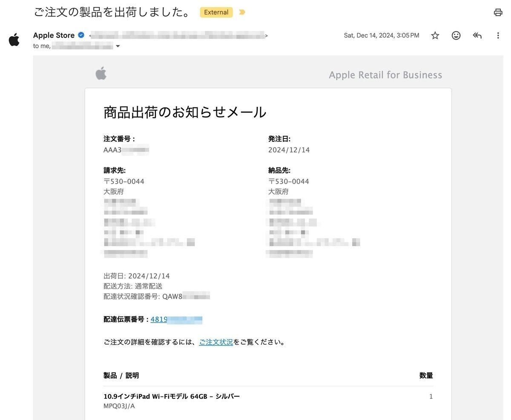Click the 配達状況確認番号 QAW8 line

(157, 296)
